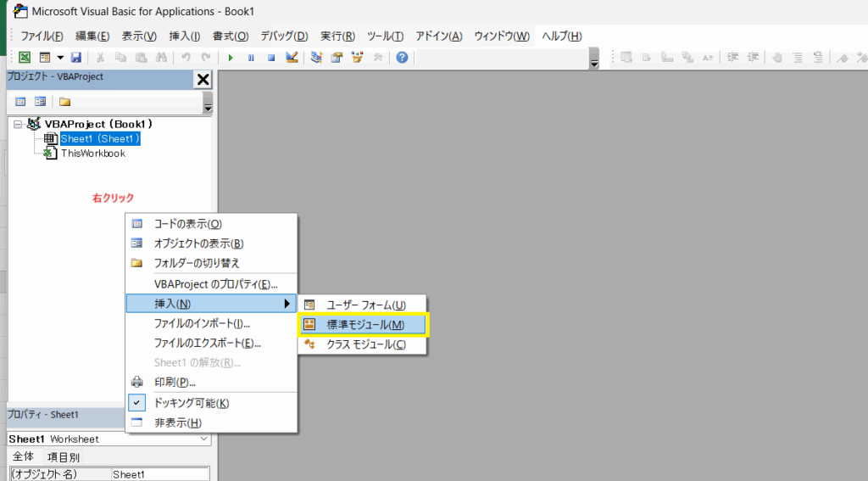Click the Redo arrow icon

(206, 57)
